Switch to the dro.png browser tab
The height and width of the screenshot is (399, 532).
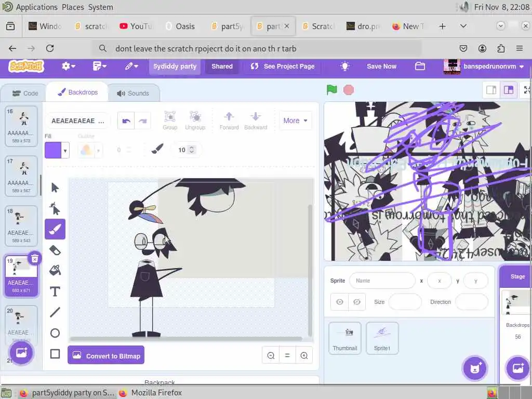click(x=364, y=26)
